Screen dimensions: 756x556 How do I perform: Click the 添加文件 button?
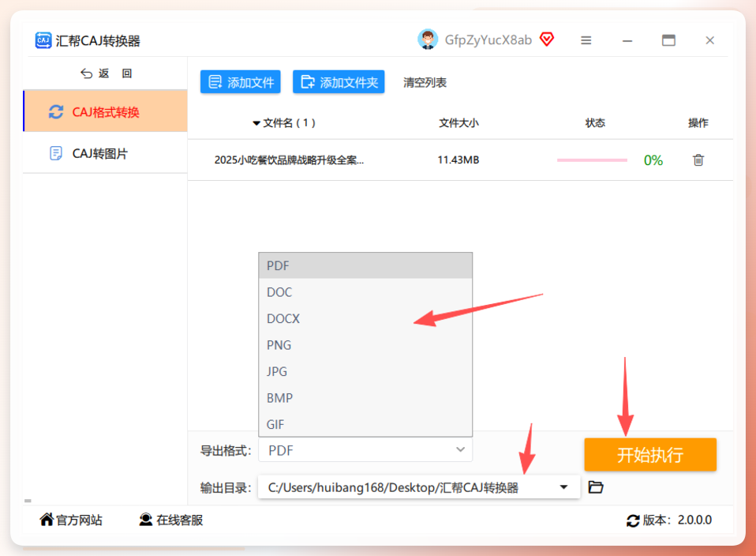click(240, 82)
